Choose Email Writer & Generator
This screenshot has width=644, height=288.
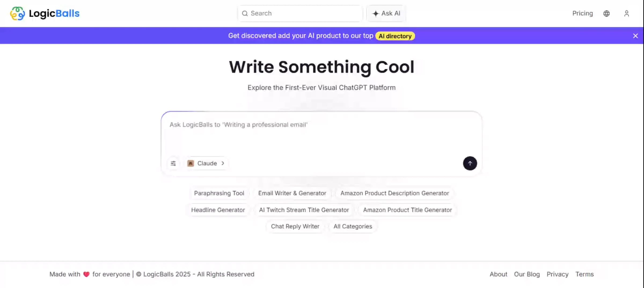tap(292, 193)
